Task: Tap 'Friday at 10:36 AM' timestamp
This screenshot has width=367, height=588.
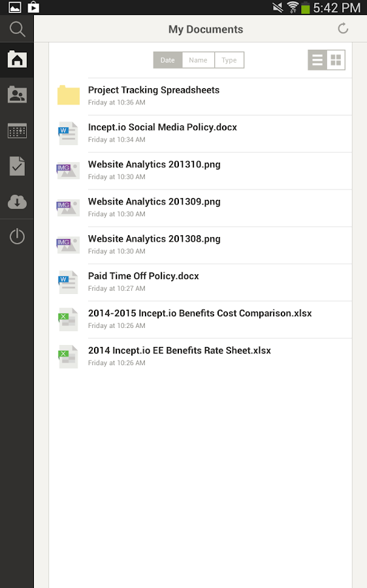Action: pyautogui.click(x=117, y=103)
